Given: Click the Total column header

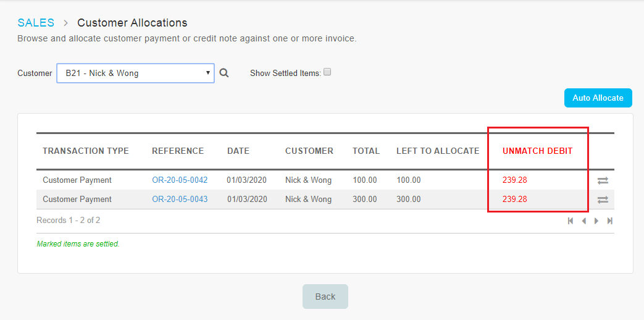Looking at the screenshot, I should point(366,151).
